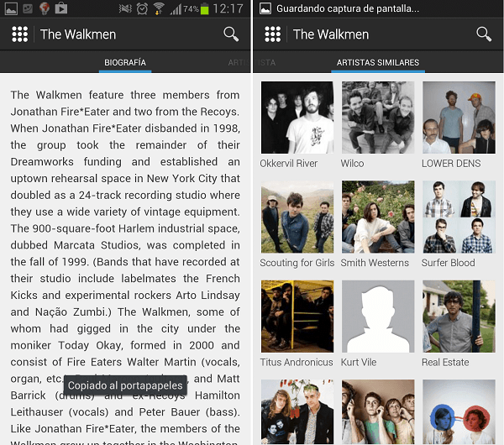
Task: Tap the Surfer Blood name label
Action: [448, 263]
